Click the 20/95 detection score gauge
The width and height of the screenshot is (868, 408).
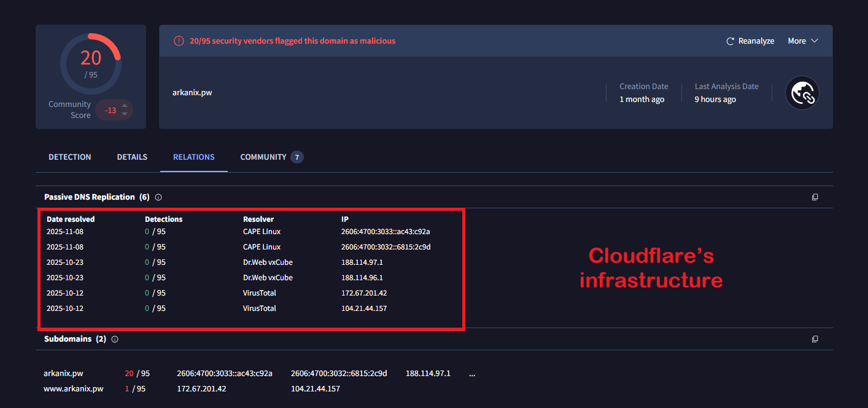[x=91, y=64]
